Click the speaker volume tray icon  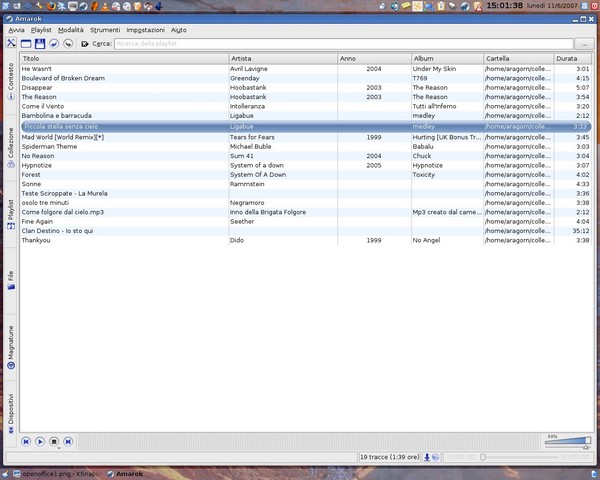click(x=395, y=6)
